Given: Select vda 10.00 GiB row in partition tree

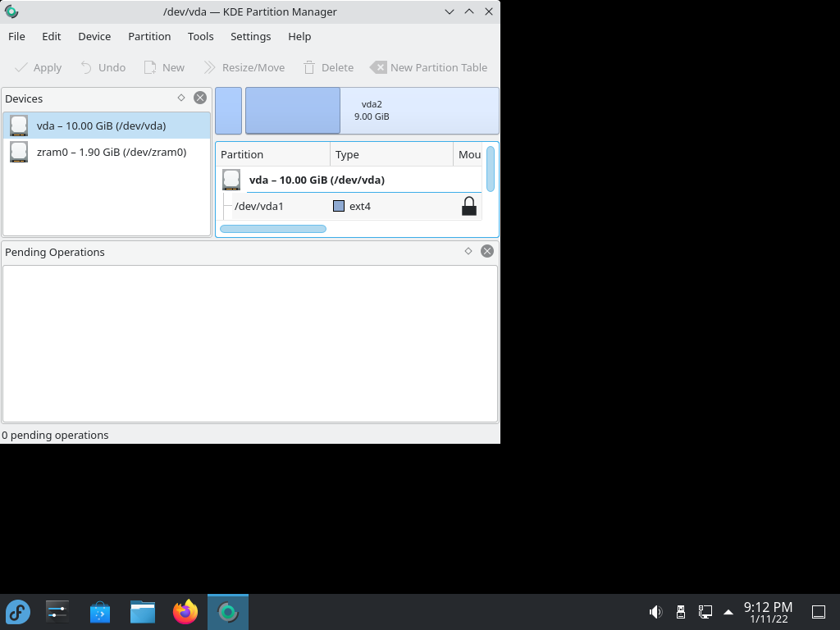Looking at the screenshot, I should [349, 180].
